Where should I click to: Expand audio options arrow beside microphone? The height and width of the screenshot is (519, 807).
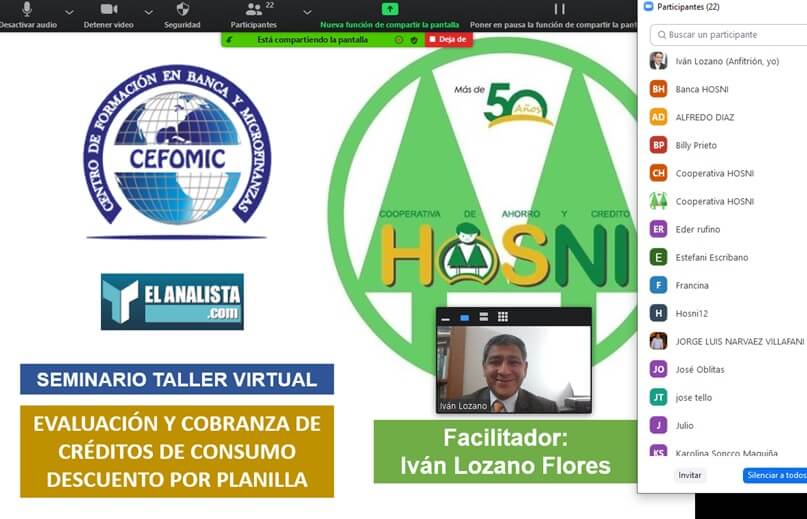(x=69, y=11)
